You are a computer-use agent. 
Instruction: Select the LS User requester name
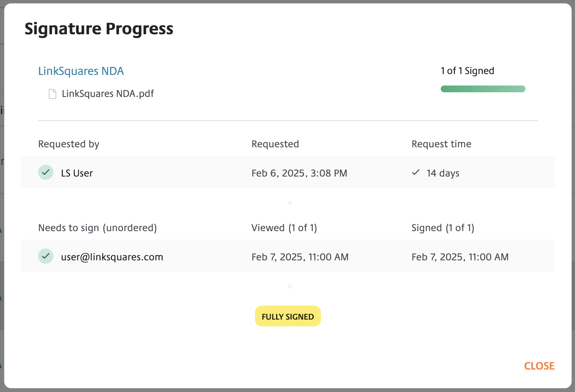77,173
